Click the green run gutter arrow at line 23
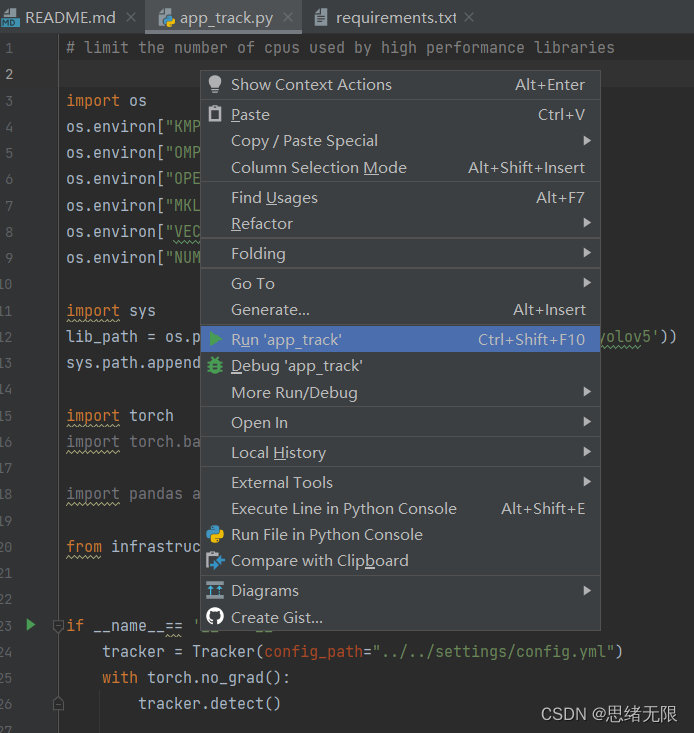 click(x=31, y=625)
